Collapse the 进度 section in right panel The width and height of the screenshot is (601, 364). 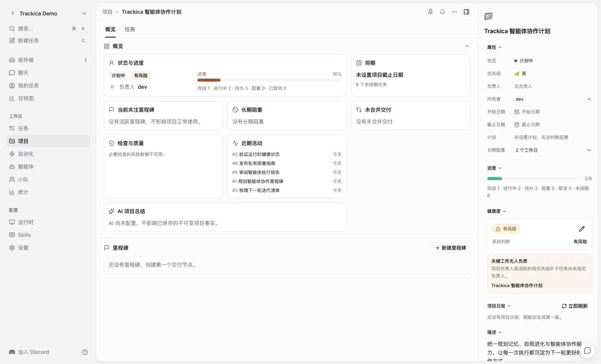[494, 168]
